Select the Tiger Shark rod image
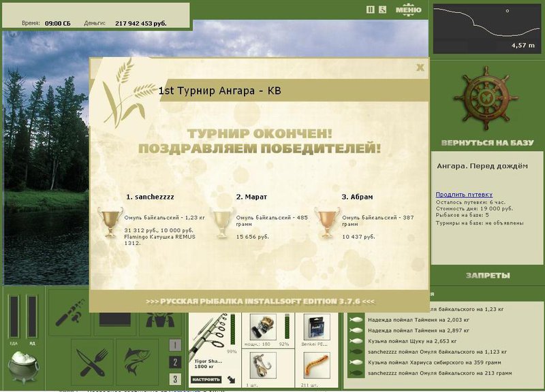 pos(208,336)
